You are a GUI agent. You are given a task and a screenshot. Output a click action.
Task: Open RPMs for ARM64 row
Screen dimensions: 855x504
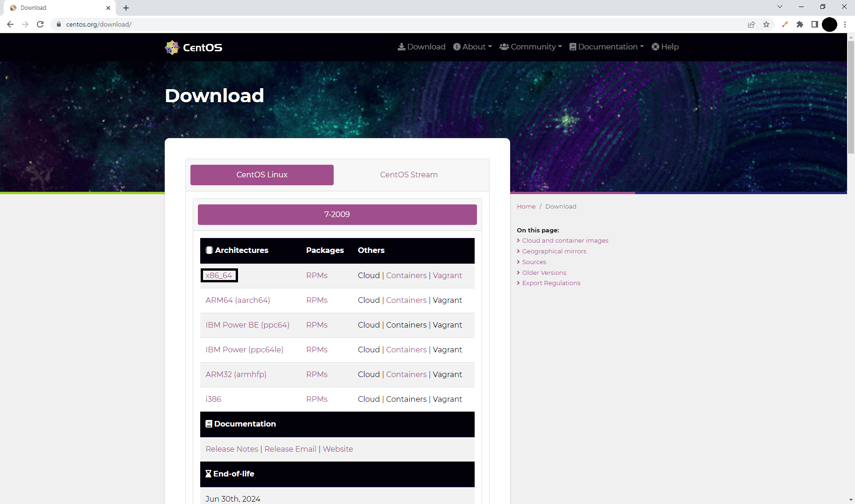coord(317,300)
